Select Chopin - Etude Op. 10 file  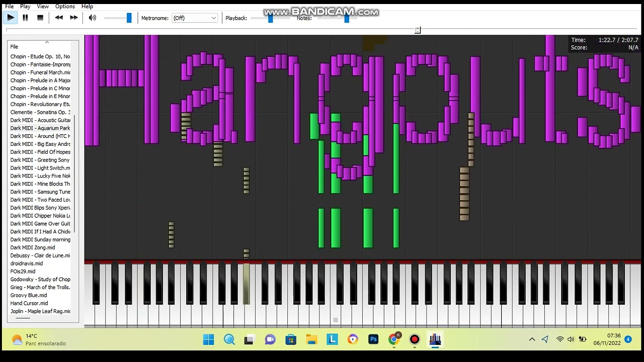40,56
